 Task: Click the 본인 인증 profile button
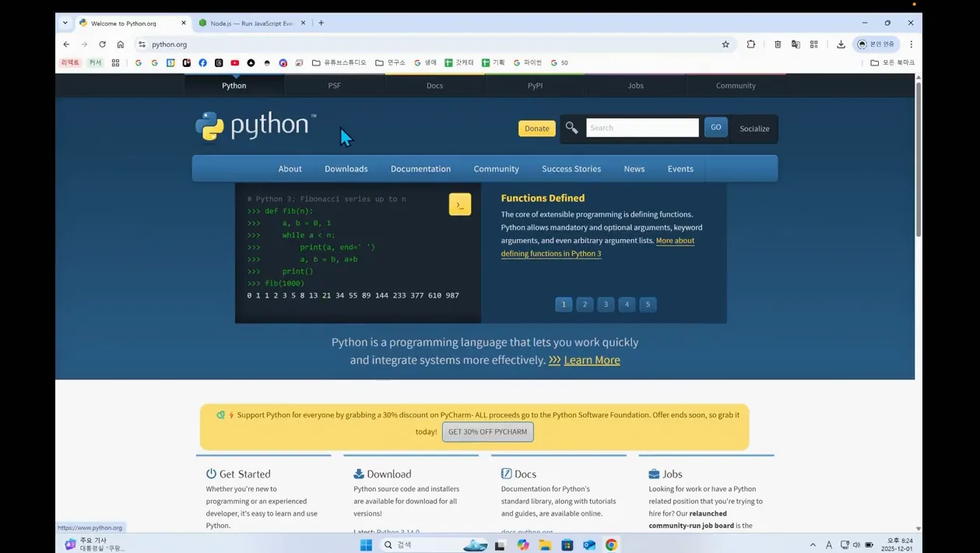pos(876,44)
